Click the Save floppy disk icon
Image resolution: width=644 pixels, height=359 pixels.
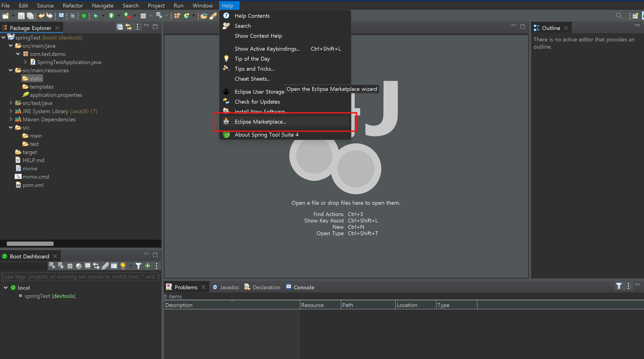(21, 16)
